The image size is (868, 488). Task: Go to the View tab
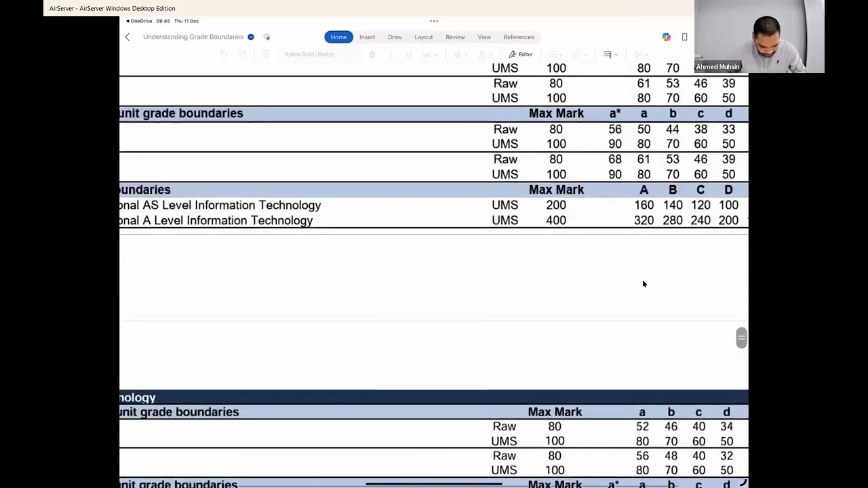[484, 37]
